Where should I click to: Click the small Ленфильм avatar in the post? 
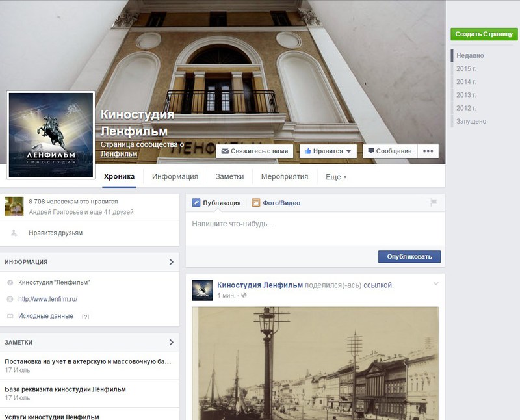tap(202, 290)
